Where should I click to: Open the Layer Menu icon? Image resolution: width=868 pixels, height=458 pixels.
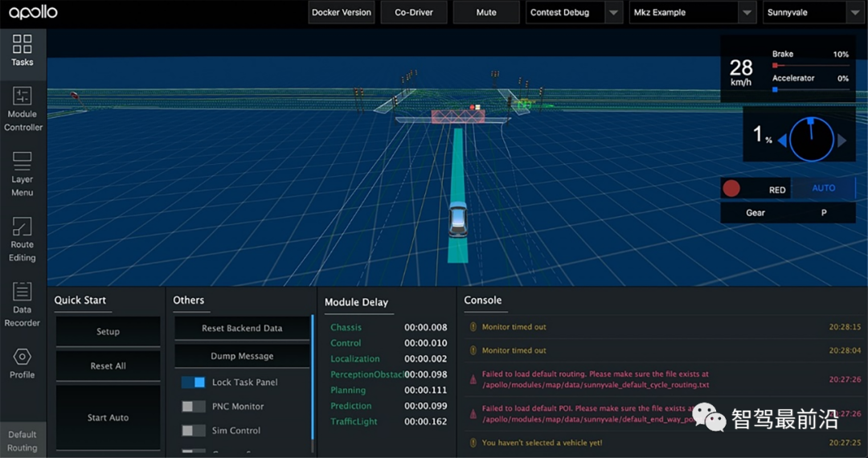click(x=23, y=161)
